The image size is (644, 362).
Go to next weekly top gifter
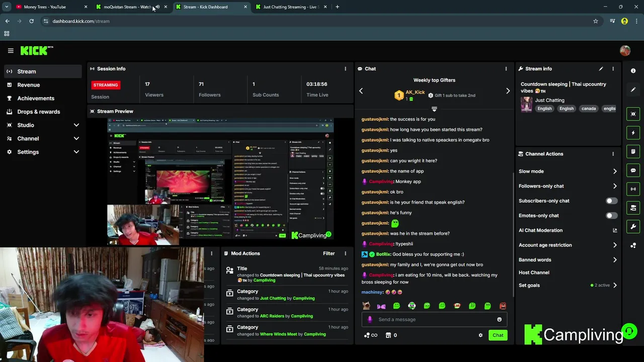coord(508,91)
